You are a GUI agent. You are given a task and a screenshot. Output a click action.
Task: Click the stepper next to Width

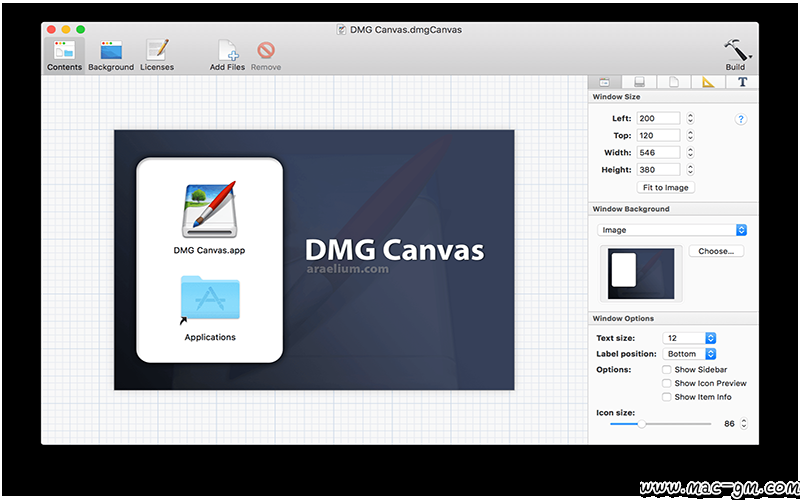click(x=690, y=153)
